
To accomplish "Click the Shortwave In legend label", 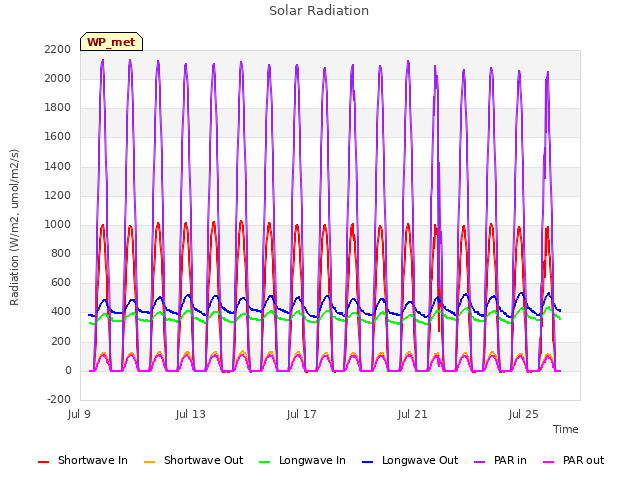I will (93, 460).
